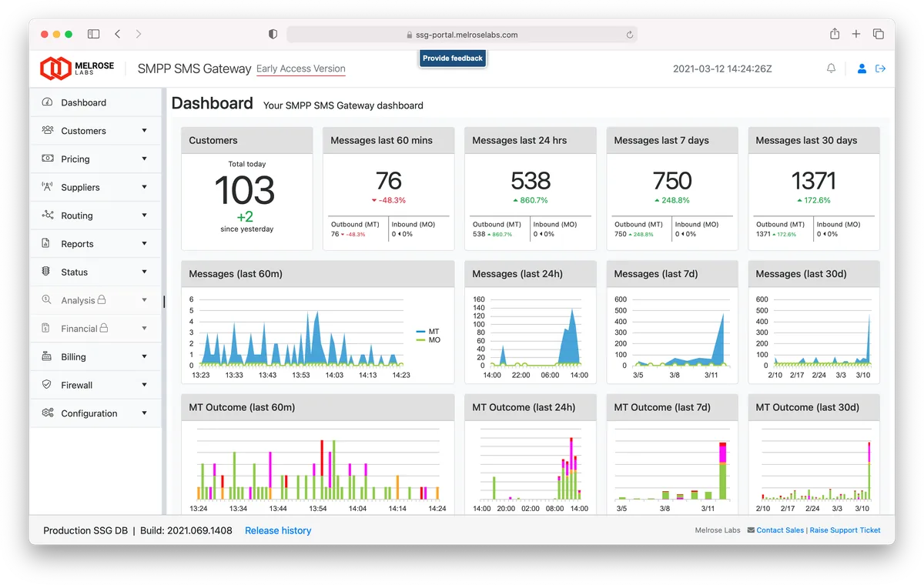924x585 pixels.
Task: Toggle the Safari sidebar icon
Action: pos(93,34)
